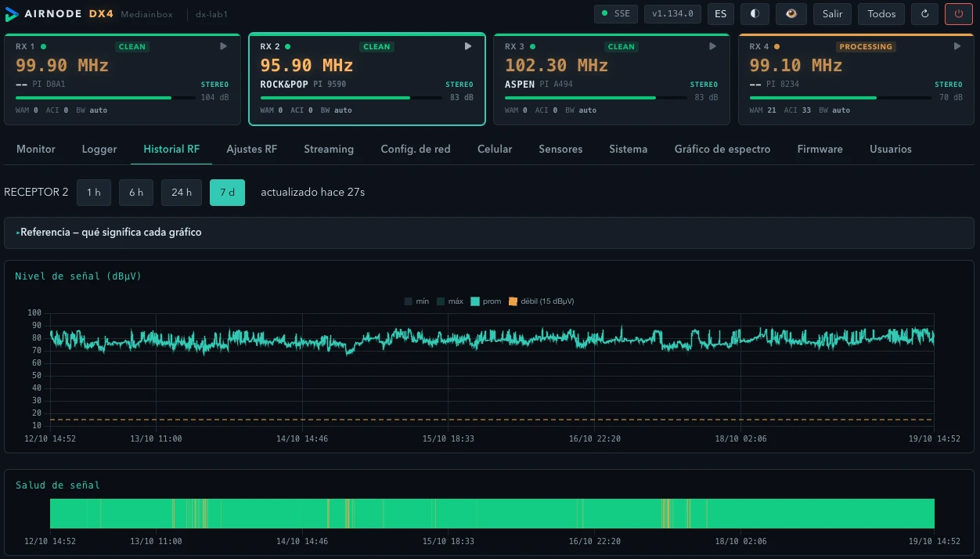Screen dimensions: 980x559
Task: Click the eye icon in the header
Action: point(791,14)
